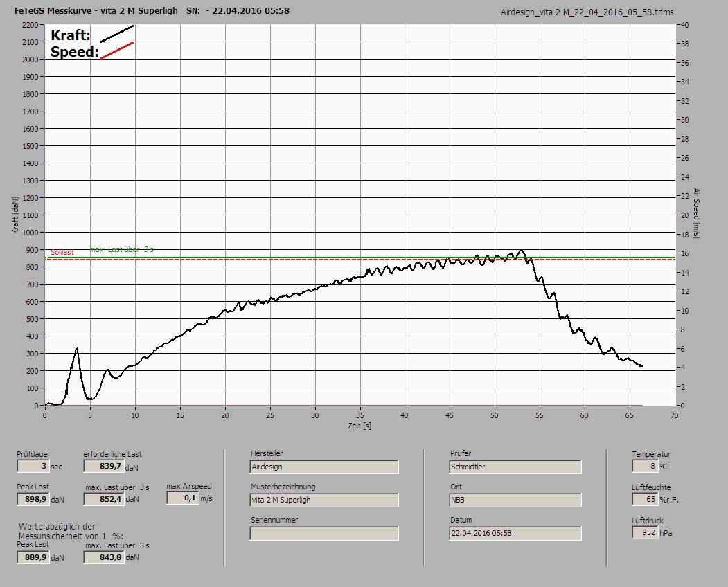Click the Luftdruck value field 952
728x587 pixels.
pyautogui.click(x=644, y=532)
